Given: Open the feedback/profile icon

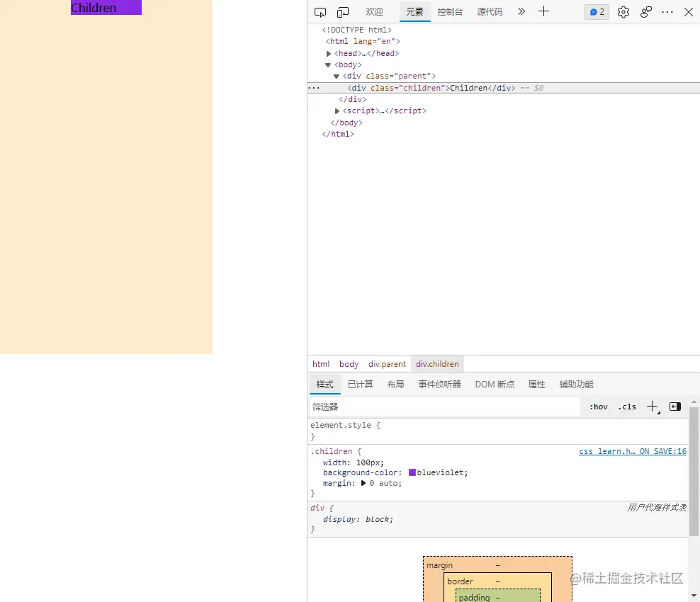Looking at the screenshot, I should [645, 12].
